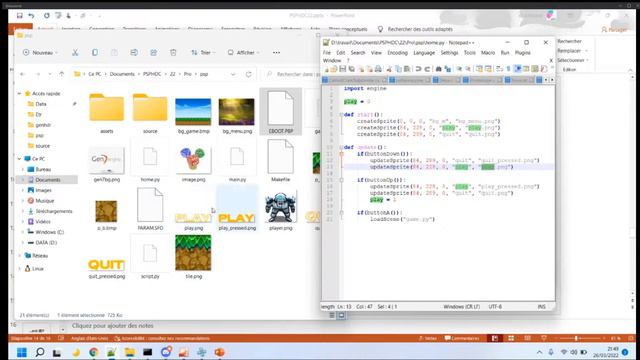Click the Save icon in Notepad++ toolbar

click(342, 69)
